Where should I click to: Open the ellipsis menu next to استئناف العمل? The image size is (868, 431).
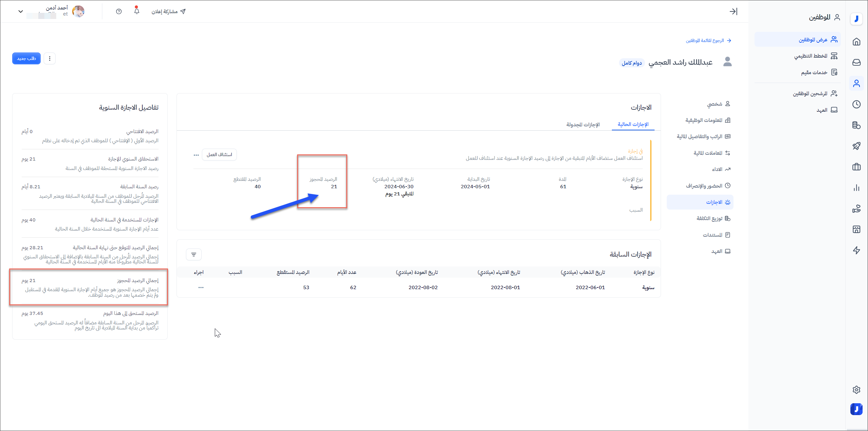[x=196, y=155]
